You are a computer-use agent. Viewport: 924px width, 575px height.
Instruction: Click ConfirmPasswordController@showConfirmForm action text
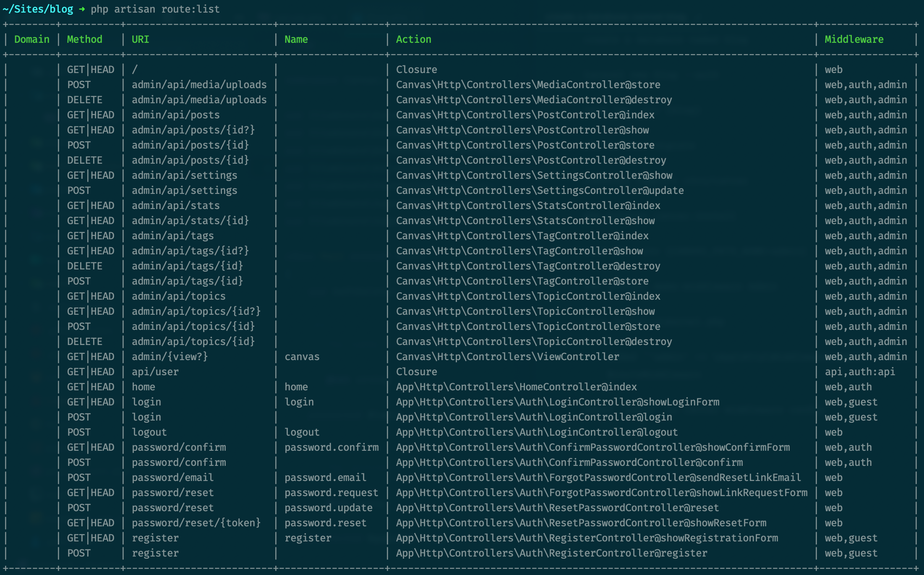coord(593,447)
